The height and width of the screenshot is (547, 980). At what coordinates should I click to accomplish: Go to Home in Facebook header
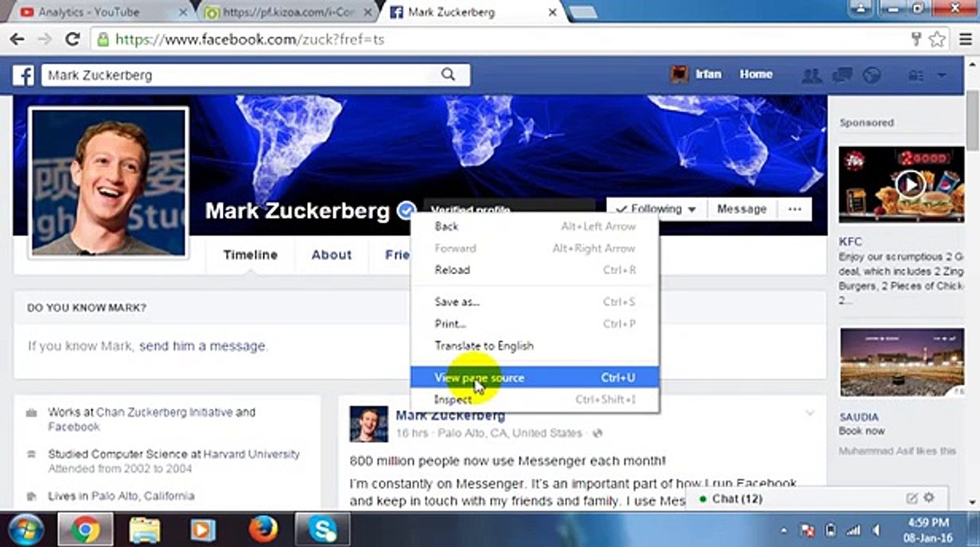[756, 74]
